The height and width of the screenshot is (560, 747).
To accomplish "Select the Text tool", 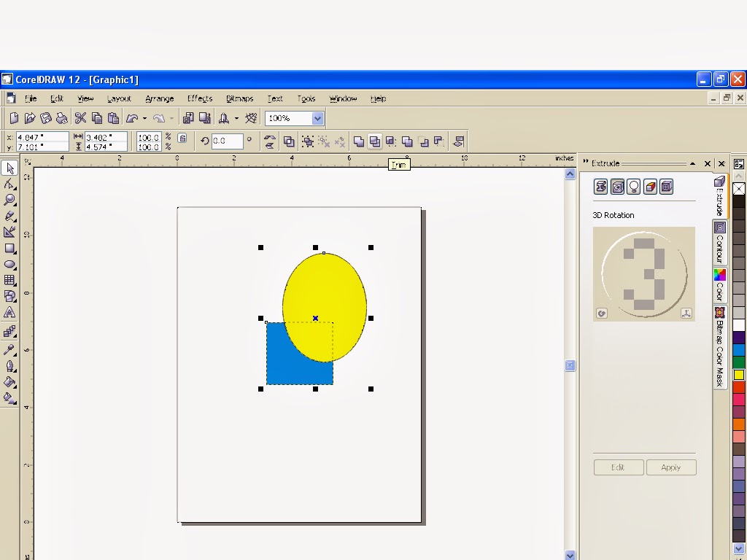I will (x=9, y=312).
